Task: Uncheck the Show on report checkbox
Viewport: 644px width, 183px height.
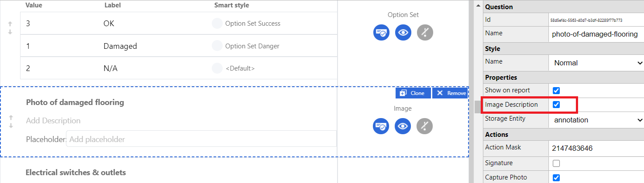Action: tap(556, 91)
